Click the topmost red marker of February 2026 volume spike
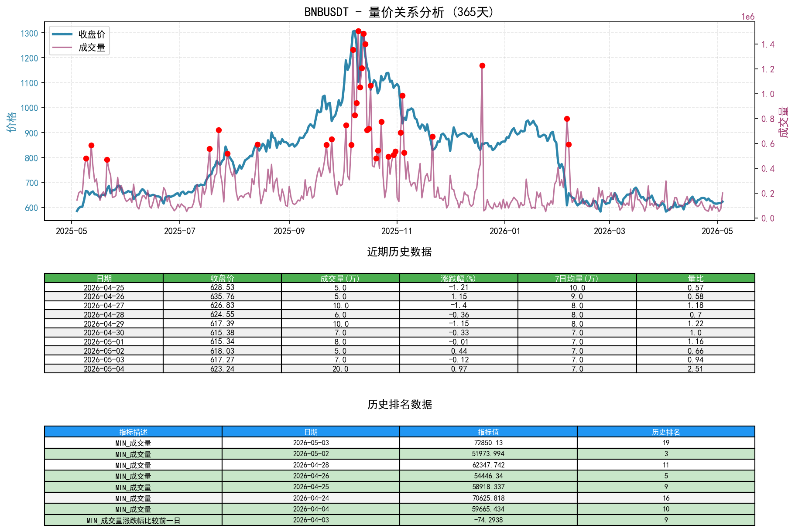This screenshot has width=795, height=532. tap(567, 119)
